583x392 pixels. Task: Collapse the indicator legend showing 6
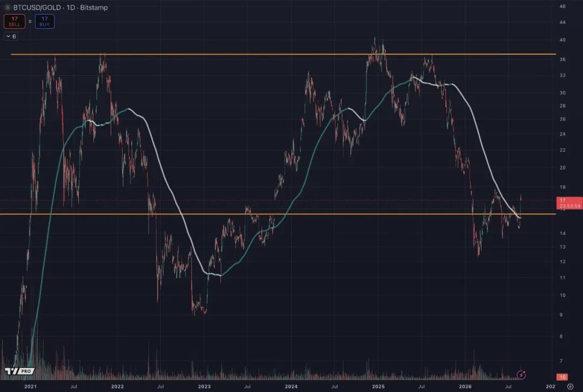point(11,36)
